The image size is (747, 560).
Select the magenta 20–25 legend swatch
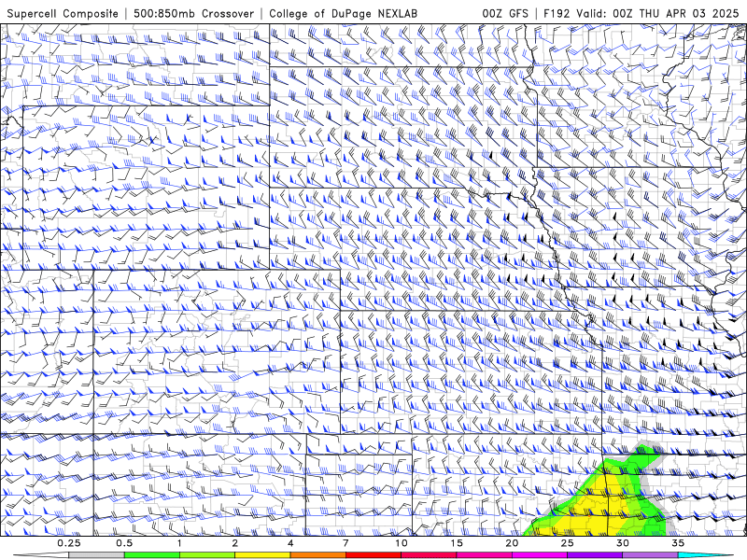tap(540, 555)
